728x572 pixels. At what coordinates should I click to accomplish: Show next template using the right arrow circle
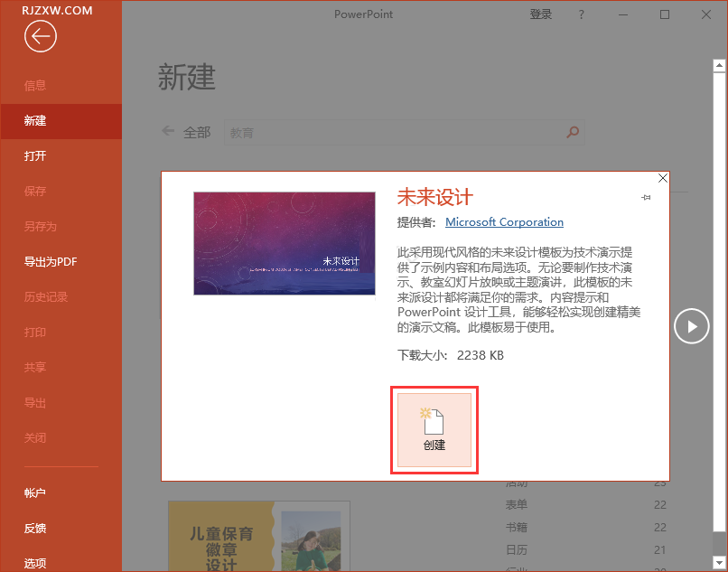tap(692, 326)
